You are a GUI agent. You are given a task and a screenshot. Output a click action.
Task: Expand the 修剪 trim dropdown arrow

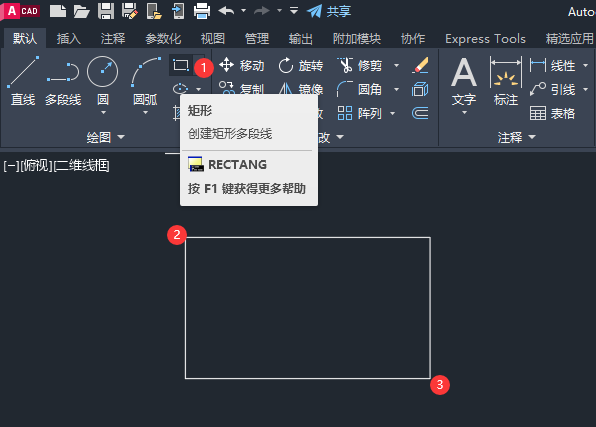coord(396,66)
